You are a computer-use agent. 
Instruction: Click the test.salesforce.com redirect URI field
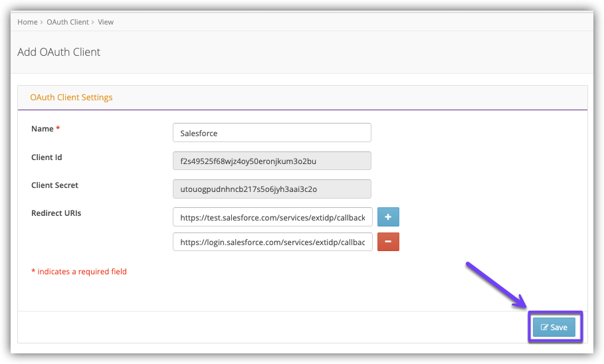point(272,217)
